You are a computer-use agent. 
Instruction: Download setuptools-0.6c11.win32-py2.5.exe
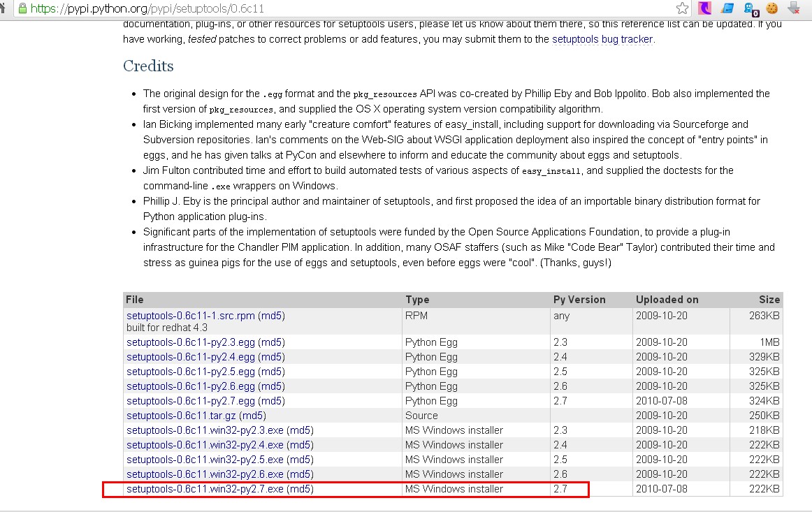(205, 460)
